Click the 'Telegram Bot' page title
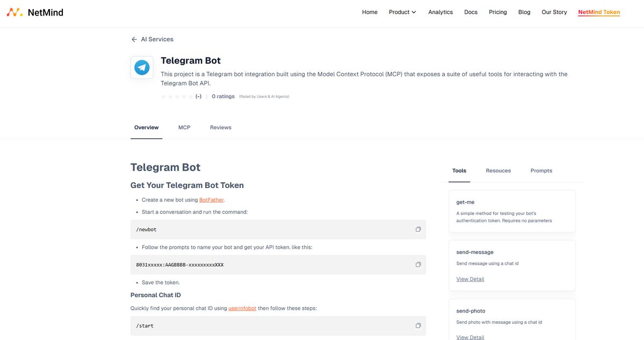 (191, 61)
